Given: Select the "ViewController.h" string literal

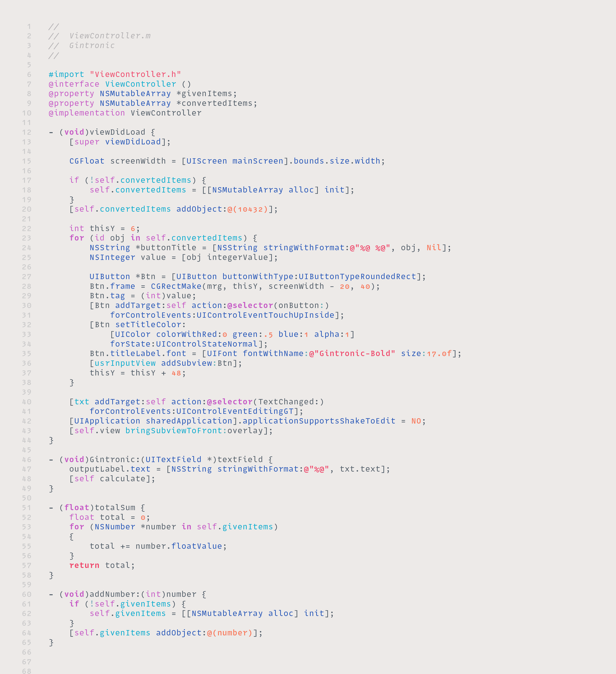Looking at the screenshot, I should [135, 74].
